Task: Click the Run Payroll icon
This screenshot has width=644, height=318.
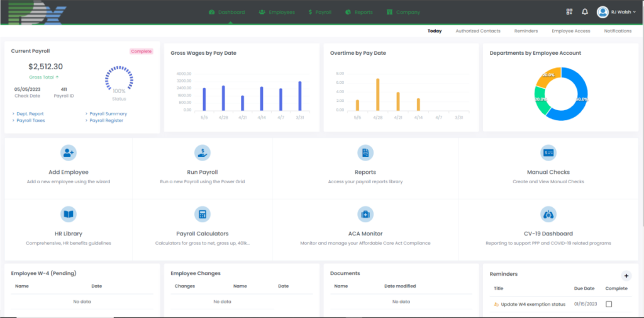Action: click(203, 152)
